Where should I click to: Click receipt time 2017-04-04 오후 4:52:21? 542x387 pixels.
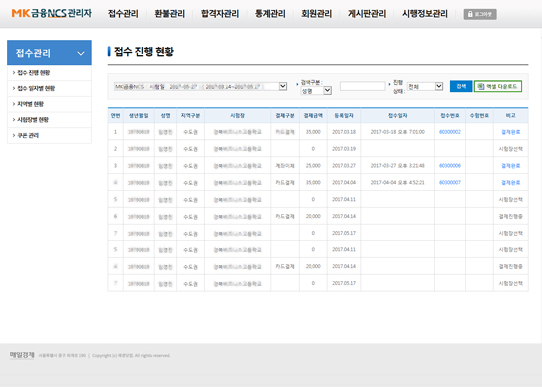coord(398,182)
